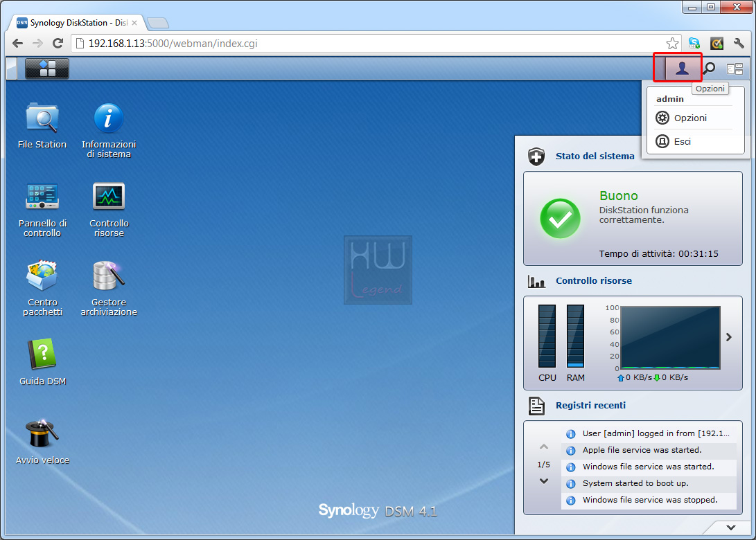Click the 'User [admin] logged in' log entry
Screen dimensions: 756x540
tap(649, 433)
